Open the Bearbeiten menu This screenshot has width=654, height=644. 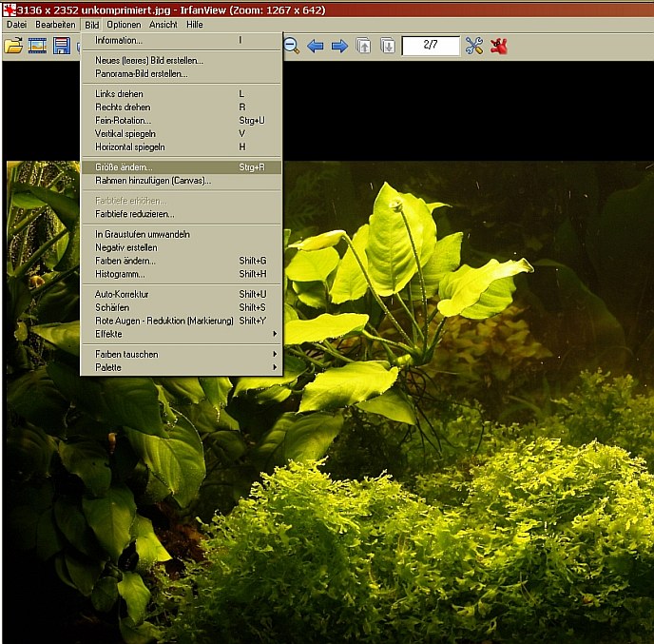pos(55,24)
